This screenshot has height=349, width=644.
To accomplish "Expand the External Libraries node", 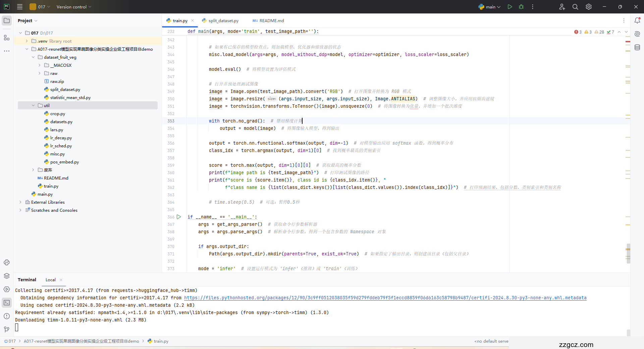I will click(20, 202).
